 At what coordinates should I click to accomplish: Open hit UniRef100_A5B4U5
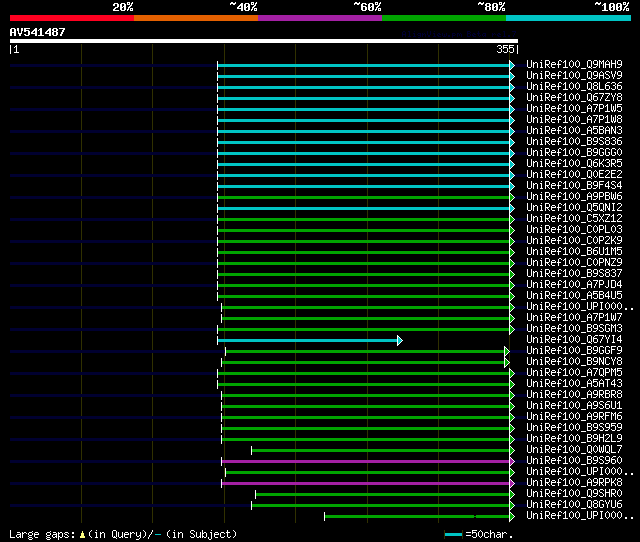coord(574,295)
